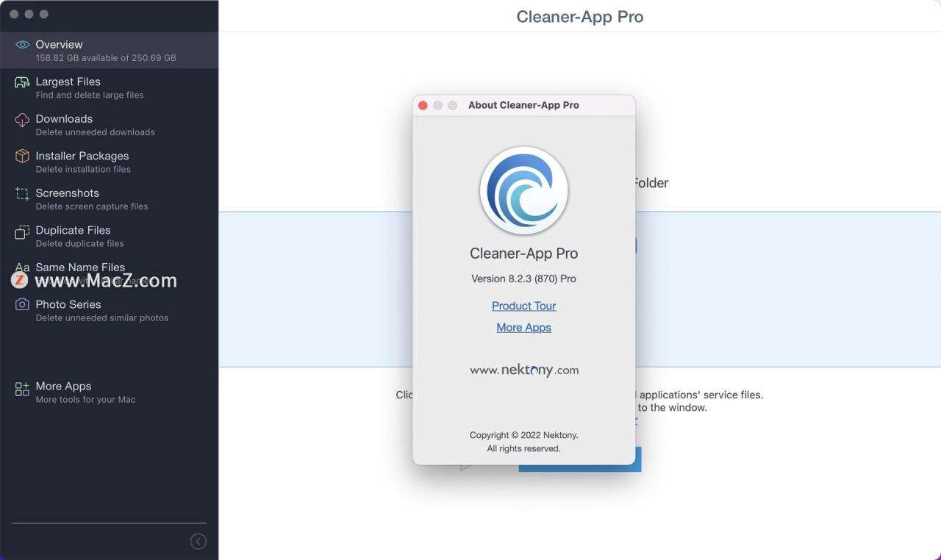Viewport: 941px width, 560px height.
Task: Select Photo Series section label
Action: tap(68, 304)
